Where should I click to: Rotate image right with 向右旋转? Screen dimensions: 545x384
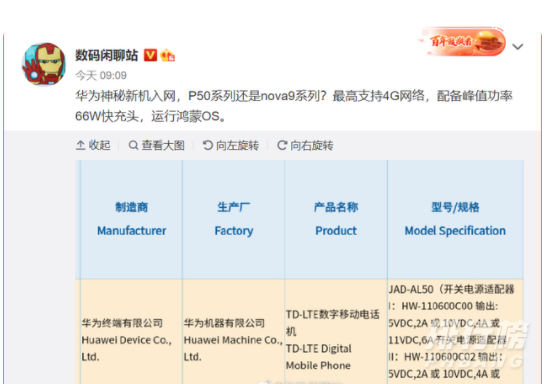(x=305, y=145)
